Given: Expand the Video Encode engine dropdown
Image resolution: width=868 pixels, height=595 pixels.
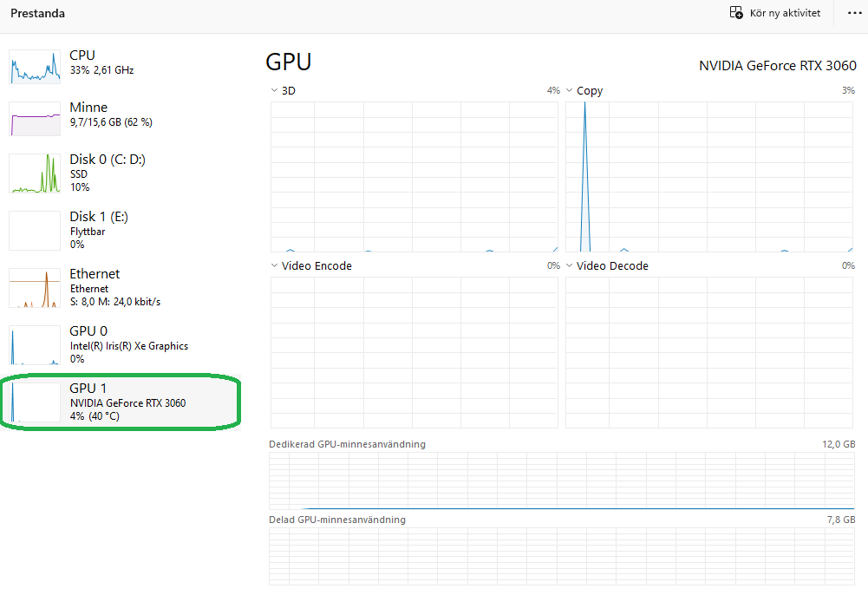Looking at the screenshot, I should pos(275,266).
